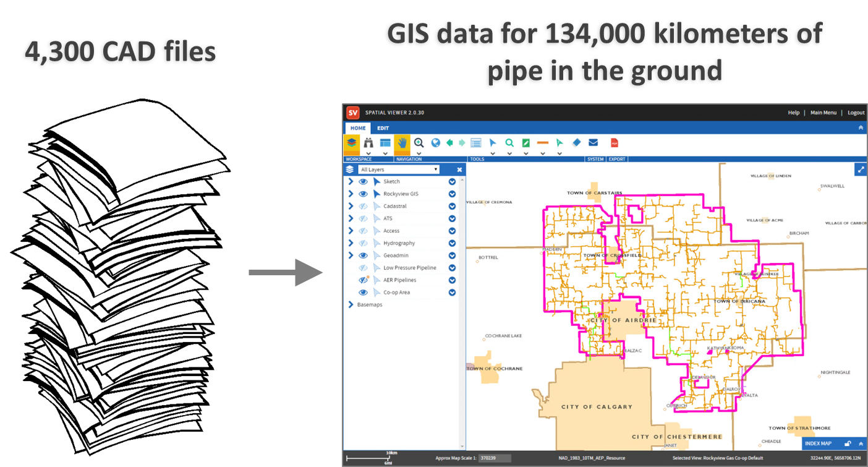Toggle selectable arrow for Sketch layer

pyautogui.click(x=377, y=182)
